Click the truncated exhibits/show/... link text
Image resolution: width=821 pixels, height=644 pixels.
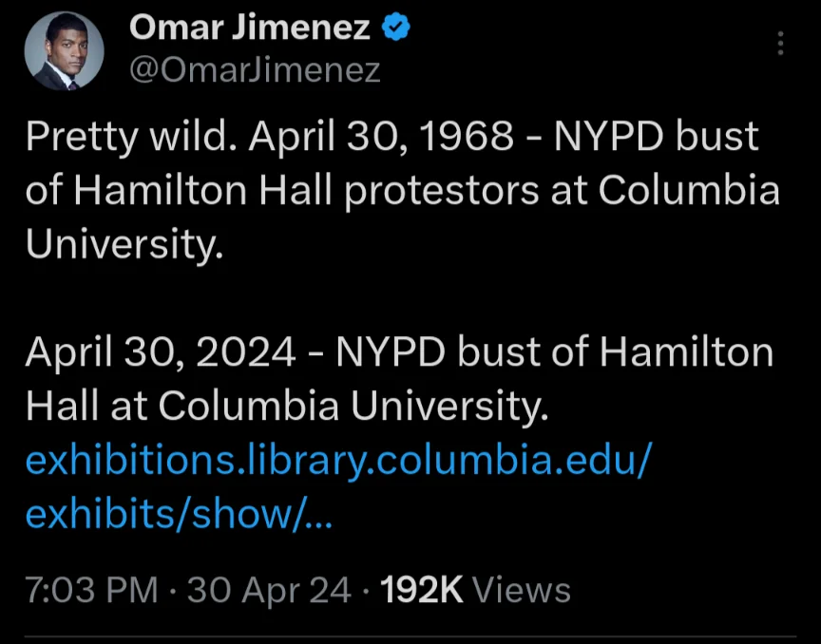coord(179,514)
